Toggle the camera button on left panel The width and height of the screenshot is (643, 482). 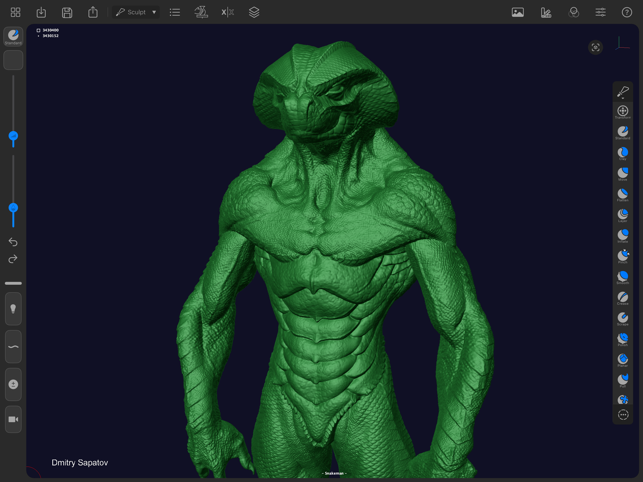[13, 419]
